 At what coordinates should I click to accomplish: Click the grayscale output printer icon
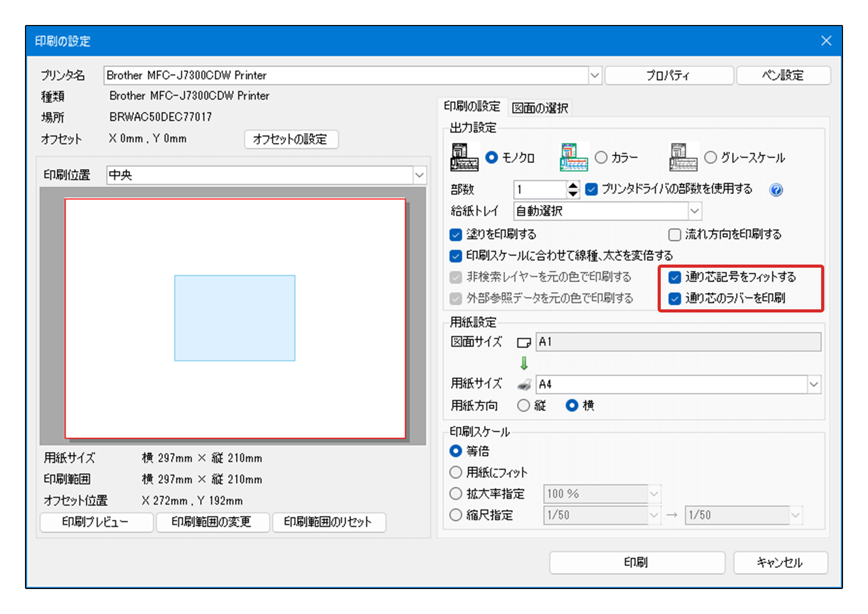683,157
